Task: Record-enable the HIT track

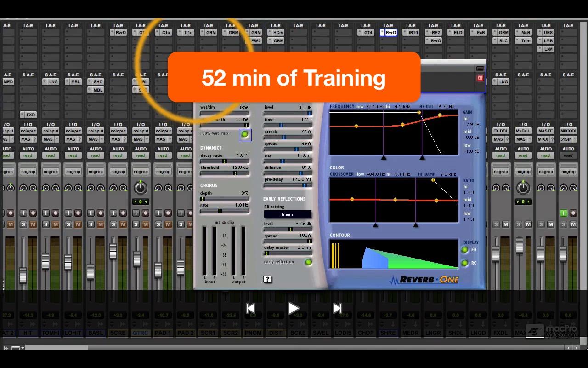Action: coord(33,213)
